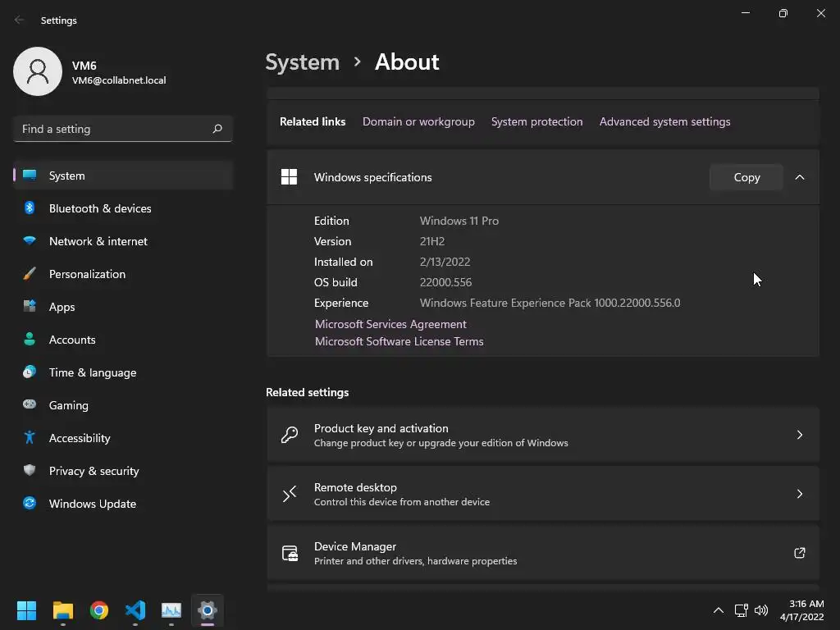The image size is (840, 630).
Task: Copy the Windows specifications
Action: coord(746,177)
